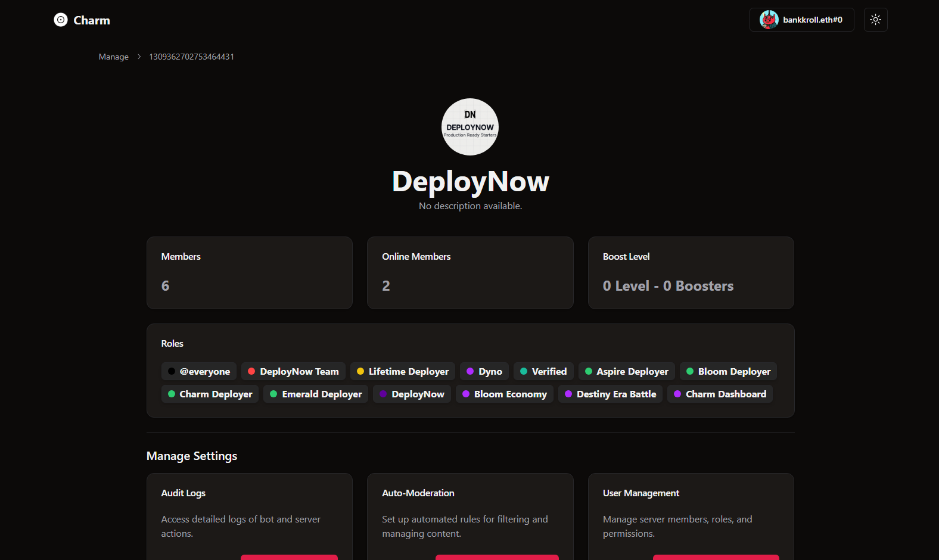
Task: Click the User Management description text
Action: tap(677, 526)
